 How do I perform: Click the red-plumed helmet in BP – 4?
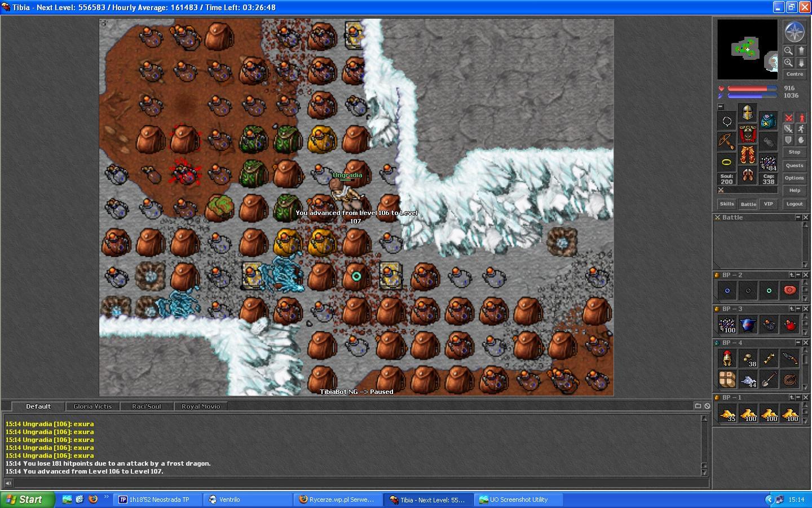coord(727,358)
